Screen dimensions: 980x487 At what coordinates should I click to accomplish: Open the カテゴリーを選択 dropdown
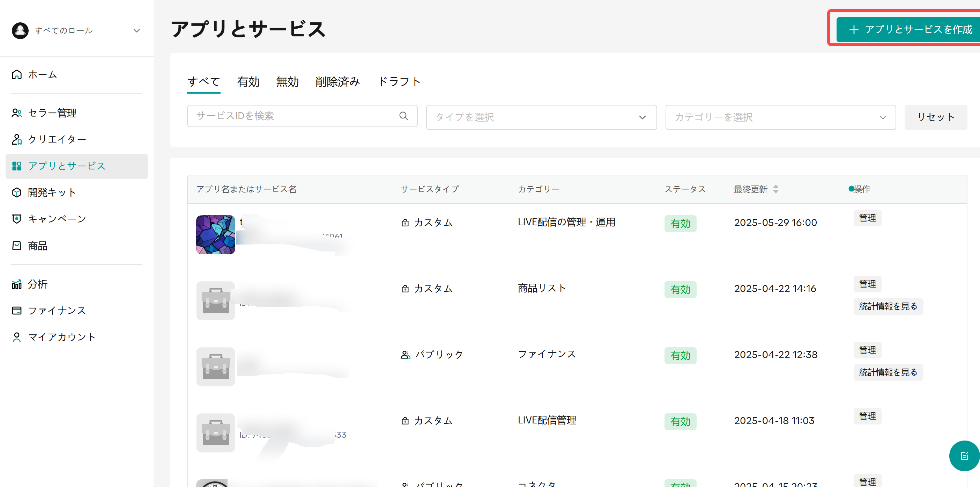pyautogui.click(x=781, y=117)
